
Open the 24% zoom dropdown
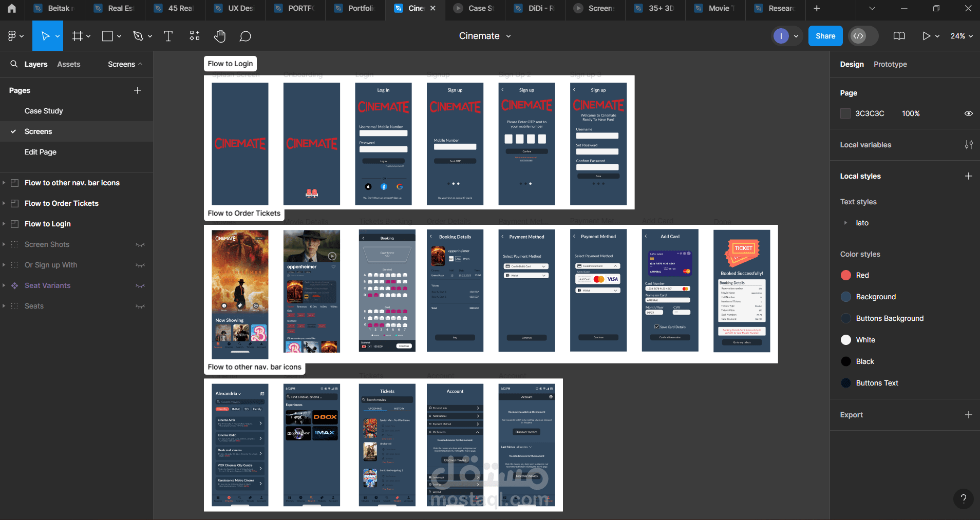[x=962, y=36]
